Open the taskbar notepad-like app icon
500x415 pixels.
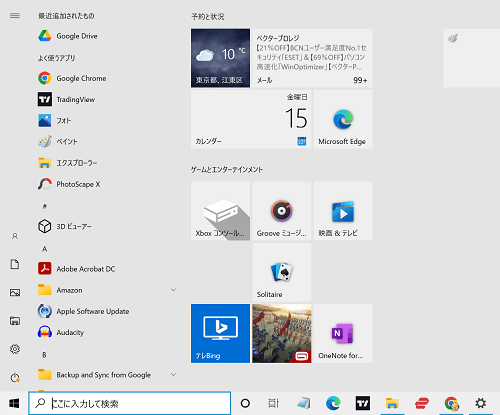[x=303, y=403]
